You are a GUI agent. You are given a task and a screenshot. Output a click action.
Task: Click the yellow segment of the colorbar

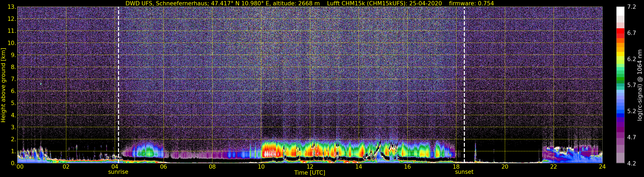(620, 54)
